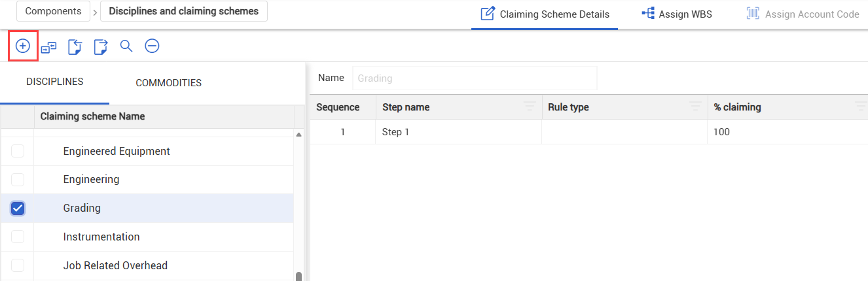868x281 pixels.
Task: Click the Assign WBS hierarchy icon
Action: pyautogui.click(x=648, y=14)
